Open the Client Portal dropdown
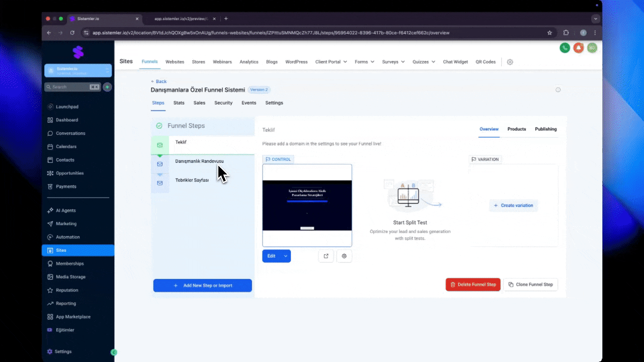The image size is (644, 362). [x=331, y=62]
